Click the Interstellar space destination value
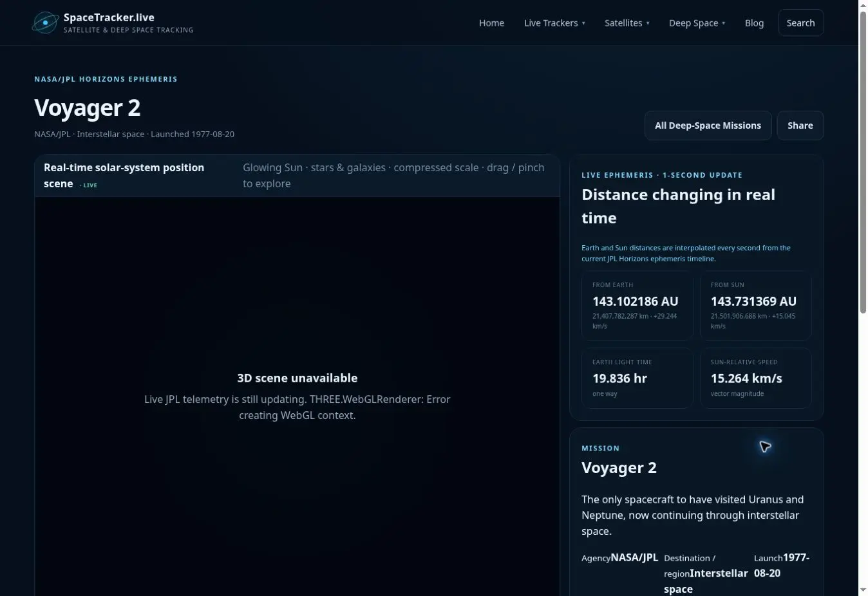 (706, 581)
